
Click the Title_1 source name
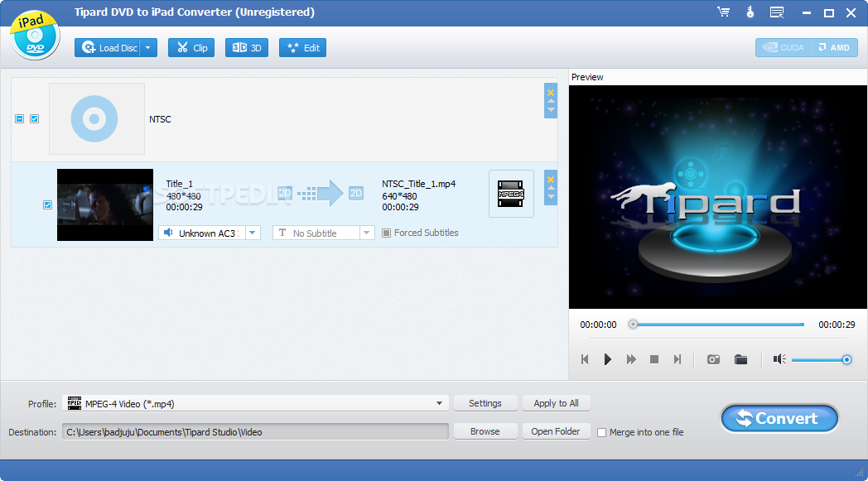tap(180, 184)
